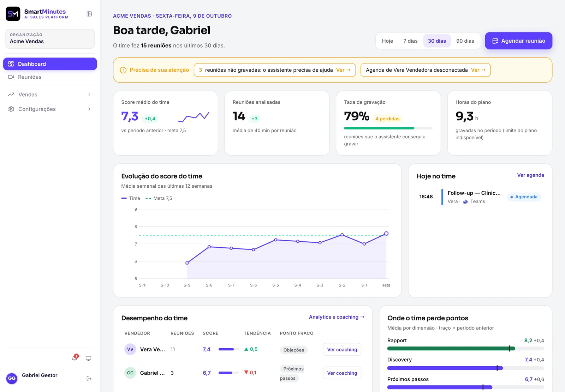Click the Agendar reunião button
The image size is (565, 392).
pyautogui.click(x=518, y=41)
